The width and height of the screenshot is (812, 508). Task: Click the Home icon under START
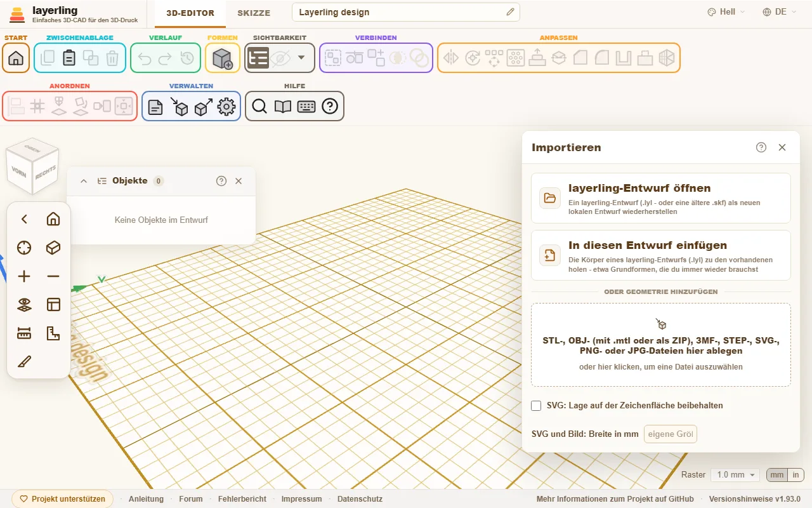click(16, 58)
